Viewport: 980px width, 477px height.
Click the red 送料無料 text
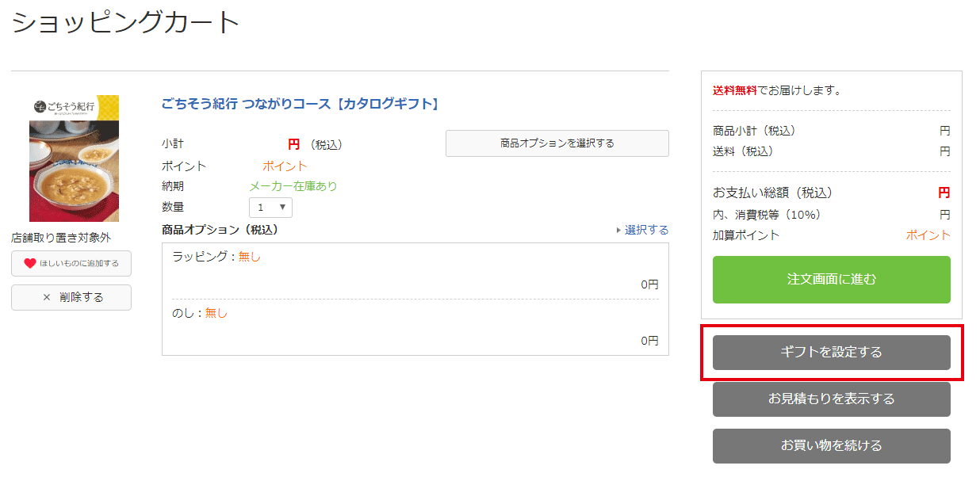click(735, 90)
